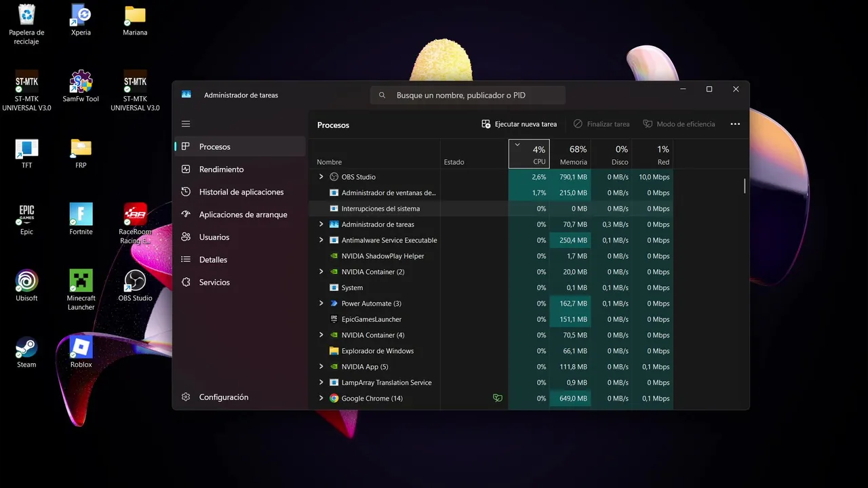The image size is (868, 488).
Task: Open the hamburger navigation menu icon
Action: [186, 124]
